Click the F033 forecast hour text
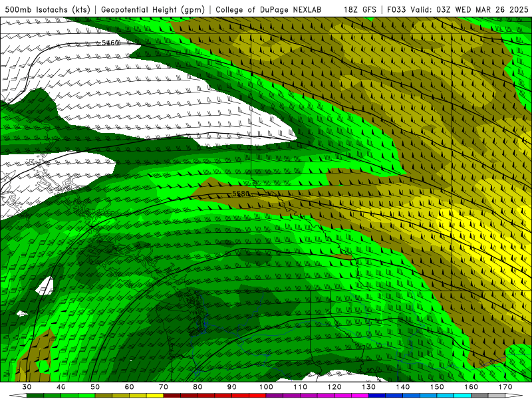Screen dimensions: 532x399 (397, 9)
